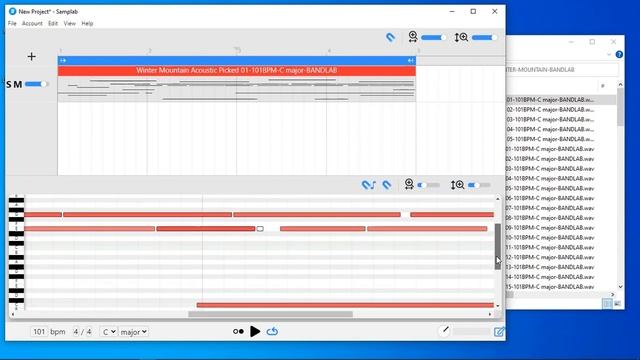Select the darker highlighted note in piano roll

click(206, 229)
